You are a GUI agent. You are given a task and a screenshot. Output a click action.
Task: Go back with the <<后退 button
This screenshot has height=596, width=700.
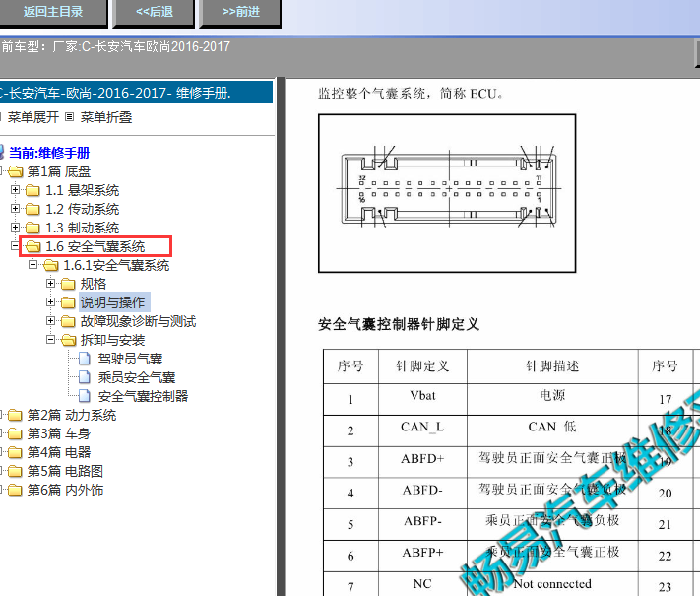click(154, 12)
